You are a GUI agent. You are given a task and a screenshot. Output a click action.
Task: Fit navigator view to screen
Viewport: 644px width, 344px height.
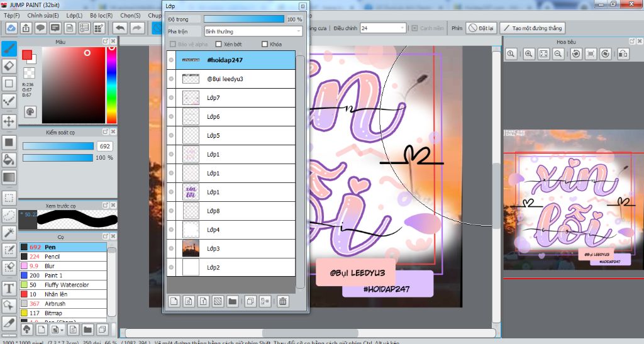(x=543, y=54)
